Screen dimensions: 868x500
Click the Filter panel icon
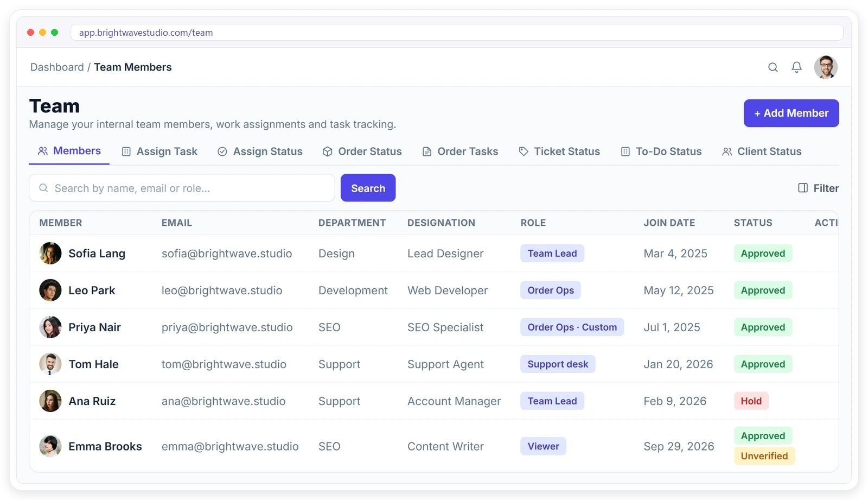pos(803,188)
